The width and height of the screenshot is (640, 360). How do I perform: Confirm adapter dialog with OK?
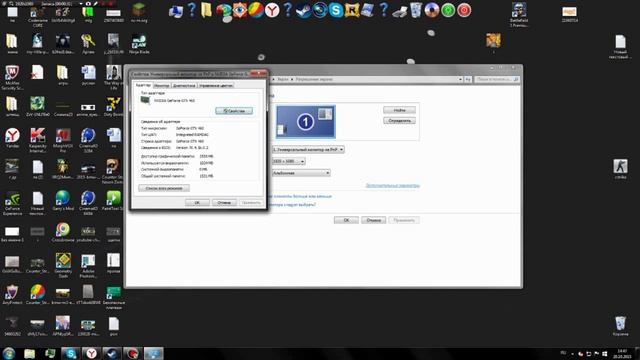(197, 202)
